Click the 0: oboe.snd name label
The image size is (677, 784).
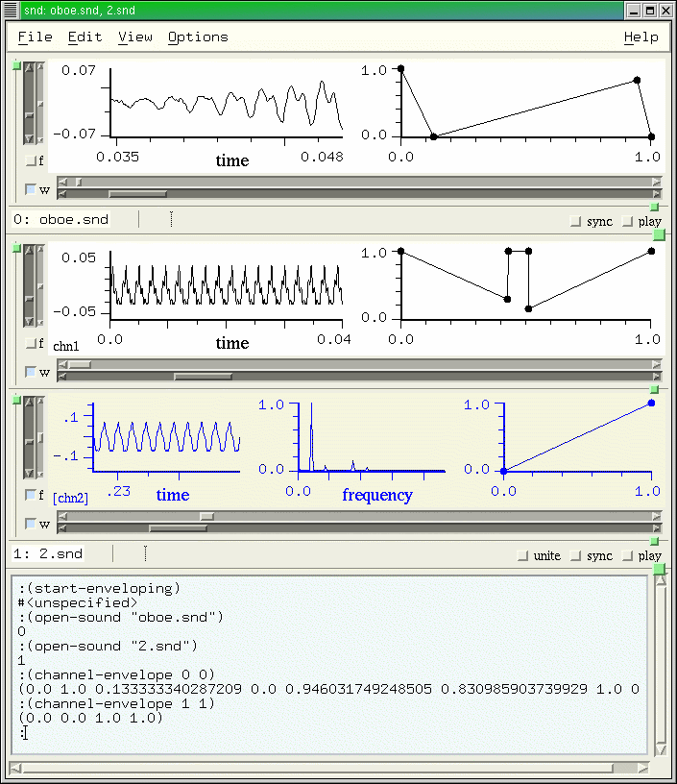point(60,219)
